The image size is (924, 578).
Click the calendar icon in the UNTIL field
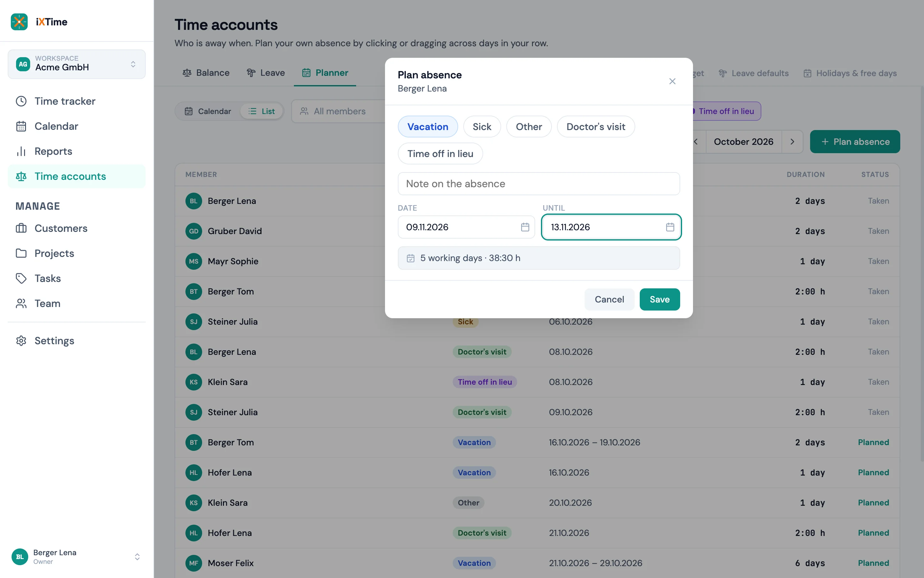(x=670, y=227)
